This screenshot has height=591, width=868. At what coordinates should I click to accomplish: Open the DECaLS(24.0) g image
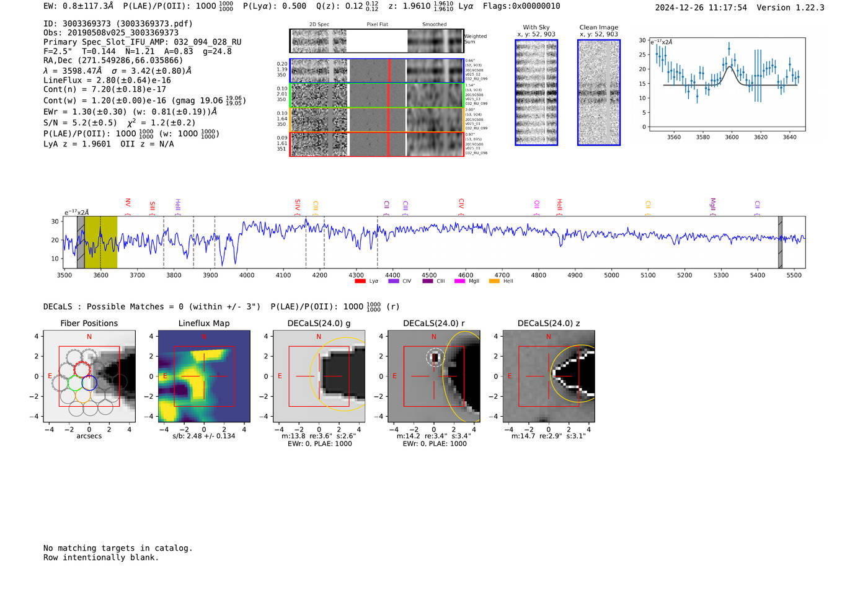click(319, 376)
